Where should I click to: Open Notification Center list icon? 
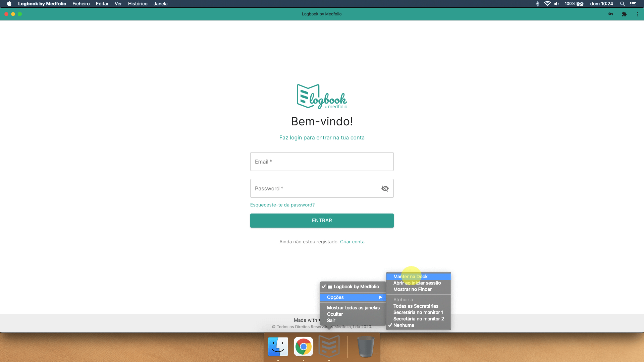click(633, 4)
